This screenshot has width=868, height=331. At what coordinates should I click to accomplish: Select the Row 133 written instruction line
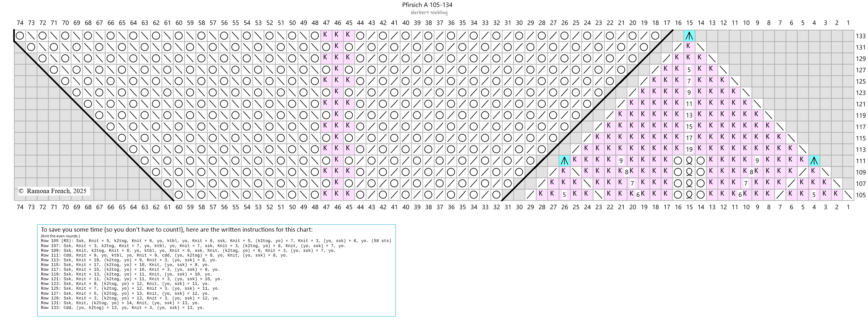point(123,308)
